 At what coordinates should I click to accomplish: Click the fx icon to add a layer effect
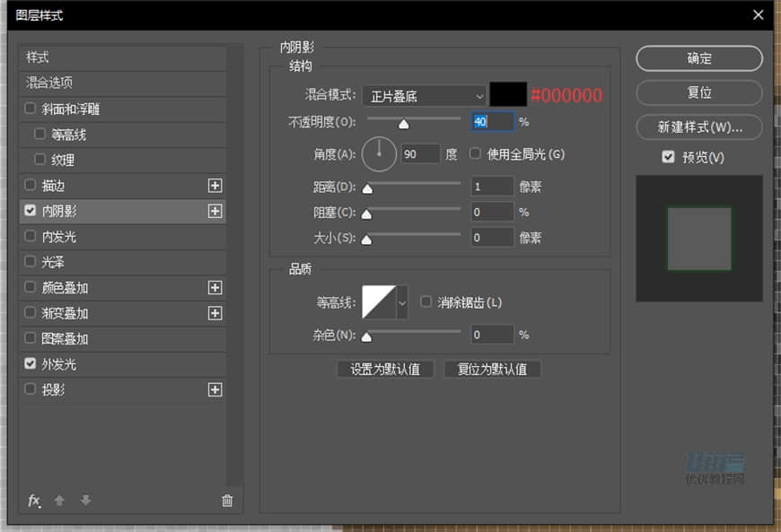click(34, 501)
